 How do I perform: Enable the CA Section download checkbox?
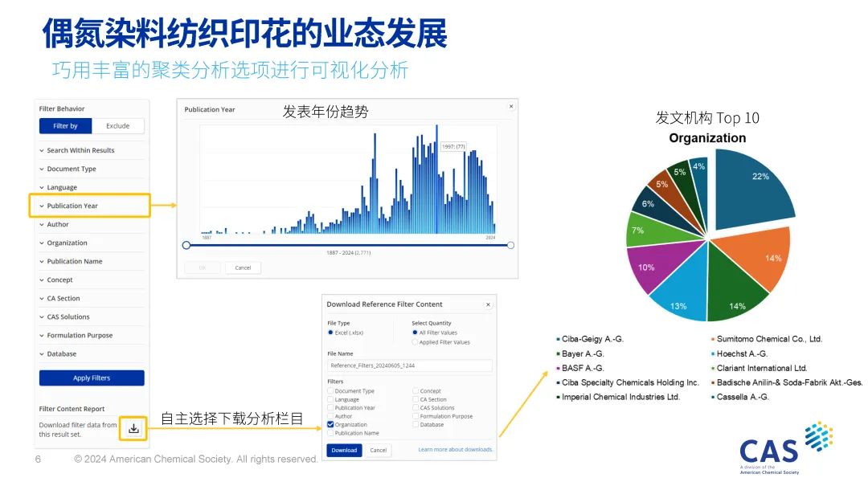pos(416,398)
